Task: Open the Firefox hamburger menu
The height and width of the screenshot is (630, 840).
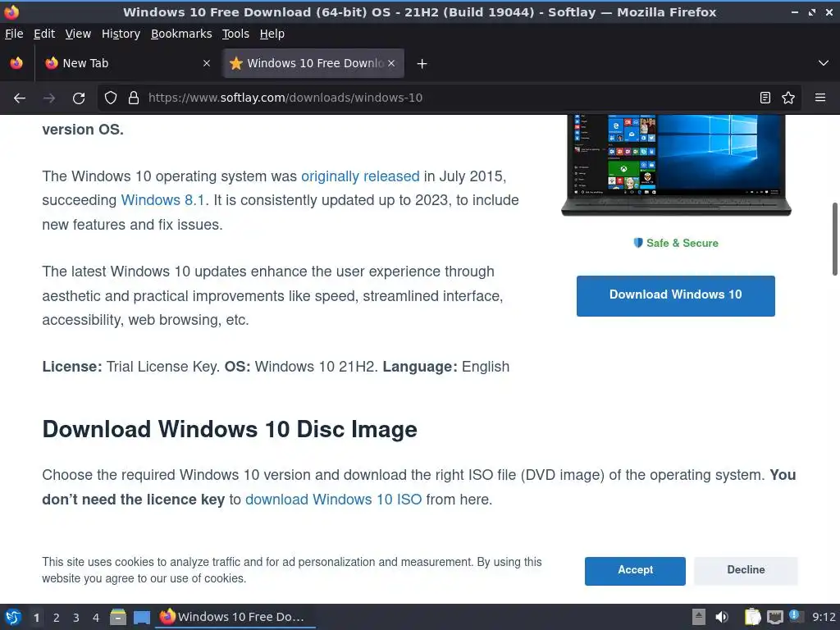Action: [x=820, y=98]
